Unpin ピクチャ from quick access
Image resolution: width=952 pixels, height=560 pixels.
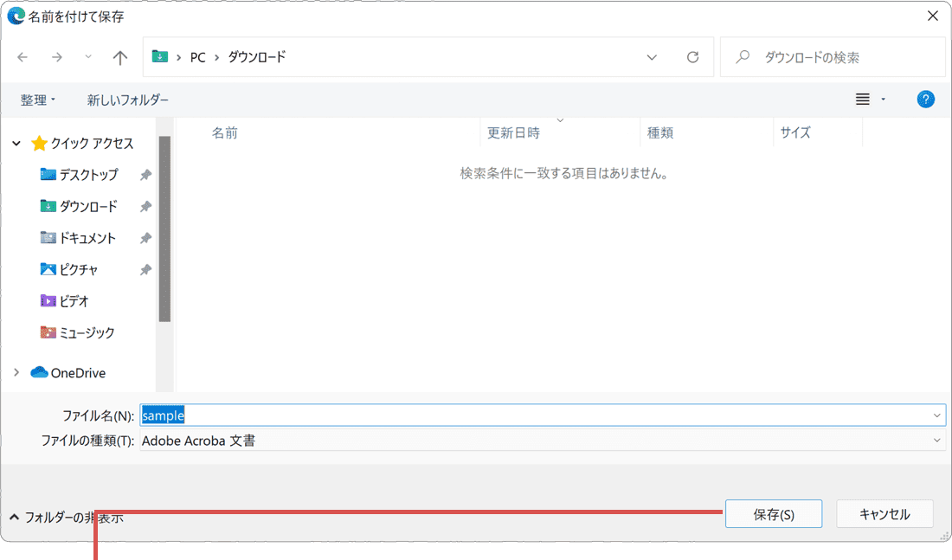pyautogui.click(x=146, y=269)
